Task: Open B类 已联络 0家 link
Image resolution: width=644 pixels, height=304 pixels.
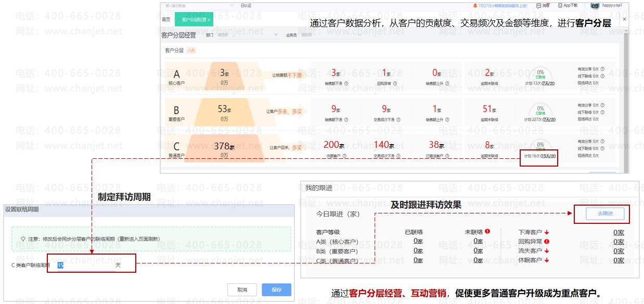Action: coord(418,250)
